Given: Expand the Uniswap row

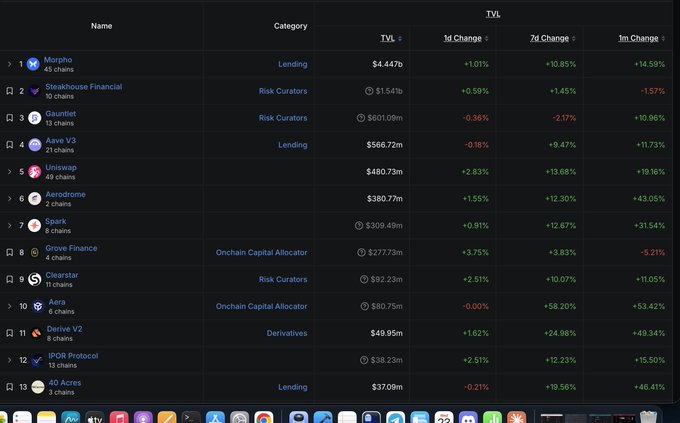Looking at the screenshot, I should click(10, 172).
